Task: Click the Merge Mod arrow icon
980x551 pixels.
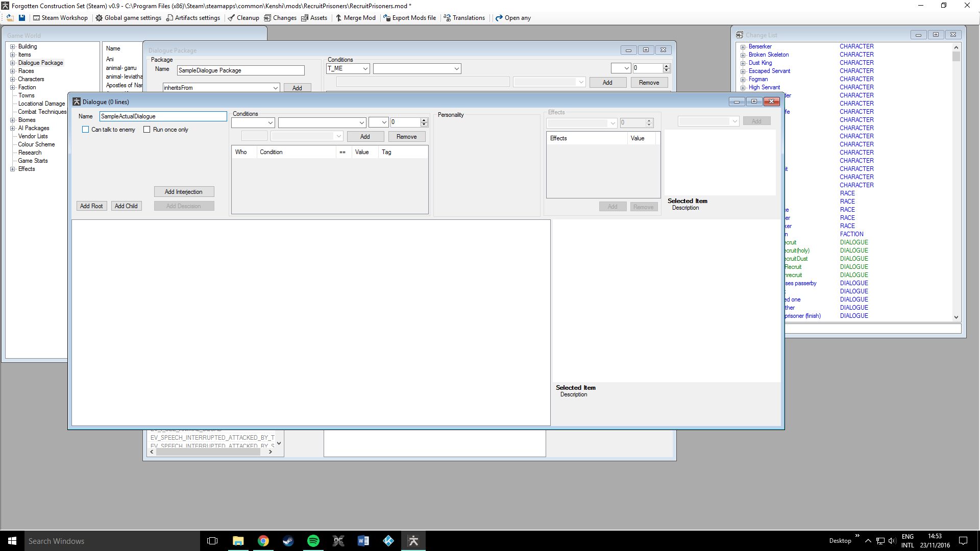Action: [x=338, y=18]
